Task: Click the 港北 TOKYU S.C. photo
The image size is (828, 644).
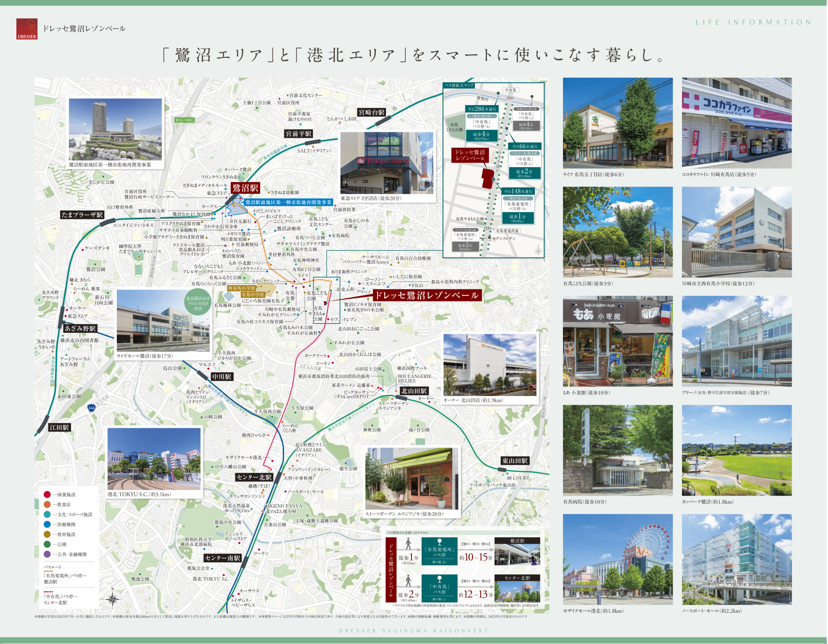Action: coord(154,459)
